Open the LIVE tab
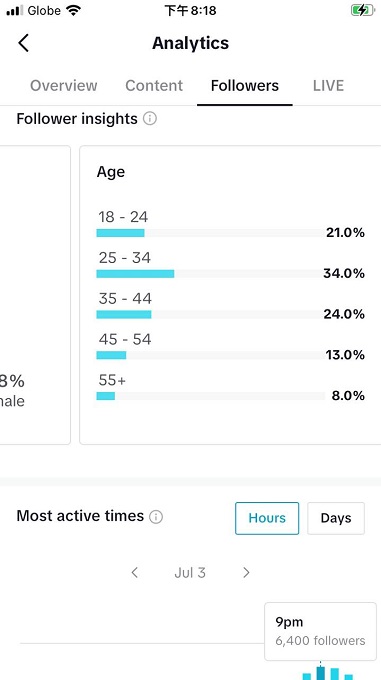This screenshot has height=680, width=381. pyautogui.click(x=329, y=85)
